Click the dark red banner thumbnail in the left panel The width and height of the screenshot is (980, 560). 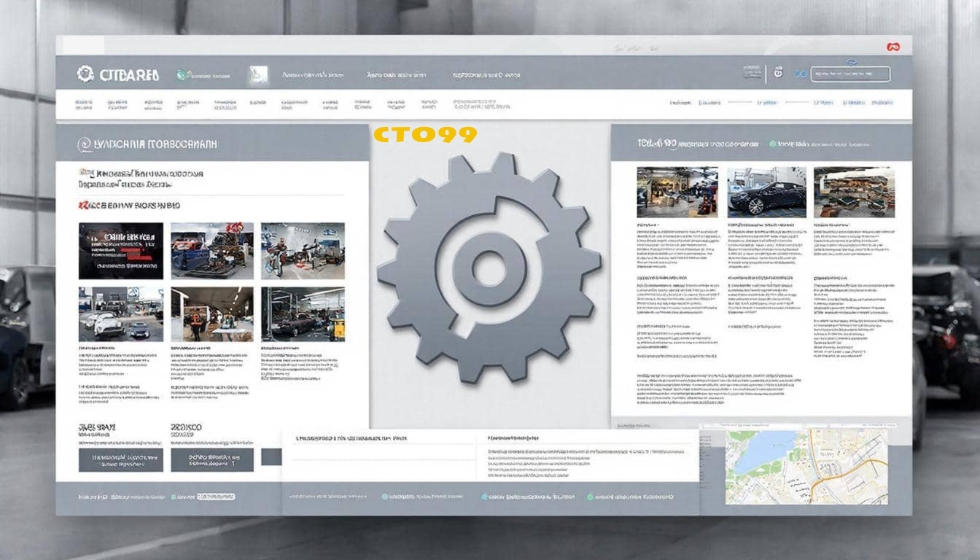(x=121, y=249)
